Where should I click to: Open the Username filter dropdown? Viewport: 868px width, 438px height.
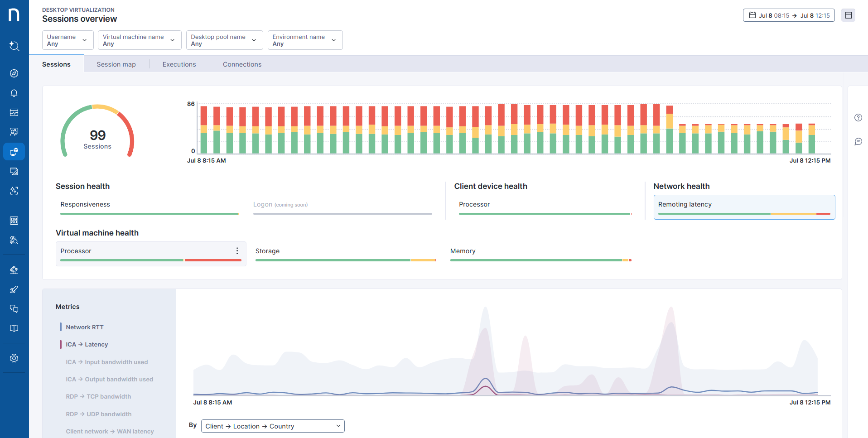click(68, 40)
